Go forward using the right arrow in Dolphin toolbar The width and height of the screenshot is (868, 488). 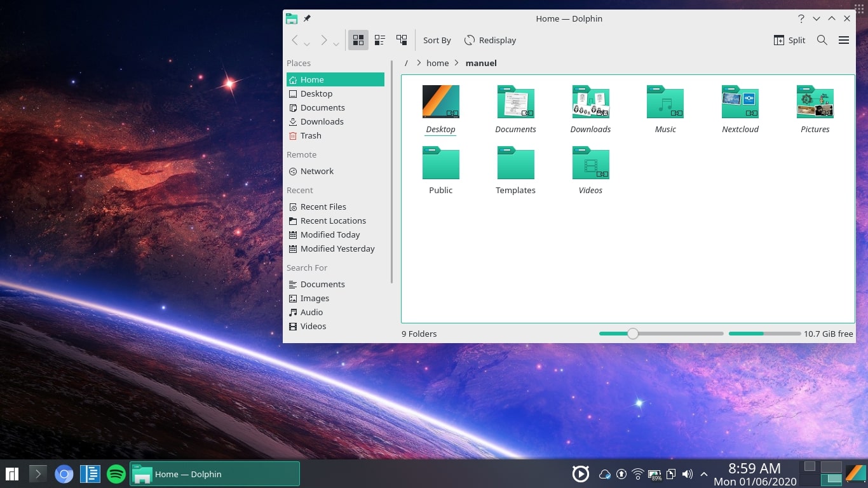[323, 40]
